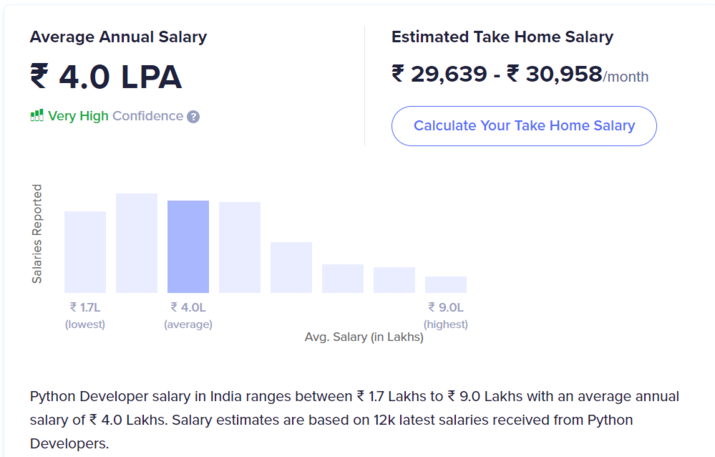Image resolution: width=715 pixels, height=457 pixels.
Task: Click the ₹ 4.0 LPA salary figure
Action: click(105, 77)
